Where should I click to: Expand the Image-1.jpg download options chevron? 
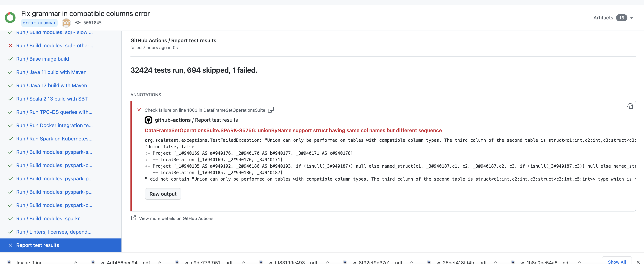coord(75,262)
